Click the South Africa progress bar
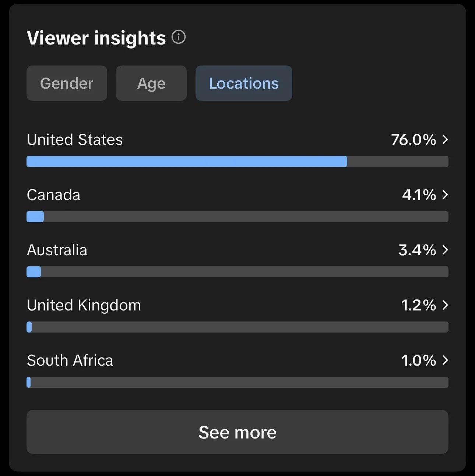This screenshot has height=476, width=475. tap(237, 382)
